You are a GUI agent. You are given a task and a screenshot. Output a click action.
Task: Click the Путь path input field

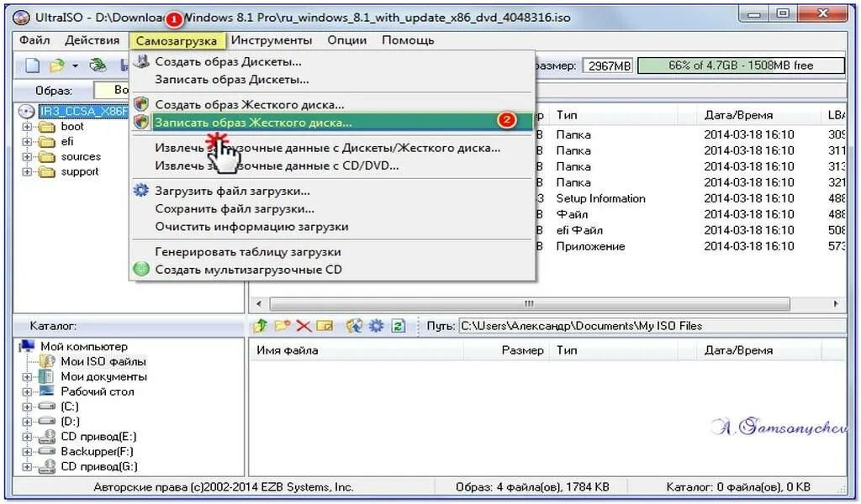click(x=652, y=326)
